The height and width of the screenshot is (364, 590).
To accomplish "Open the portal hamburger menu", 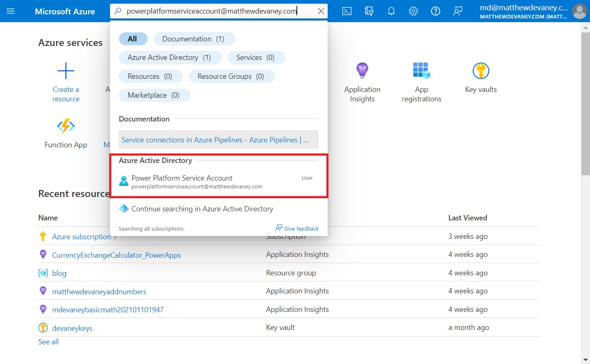I will pyautogui.click(x=11, y=11).
